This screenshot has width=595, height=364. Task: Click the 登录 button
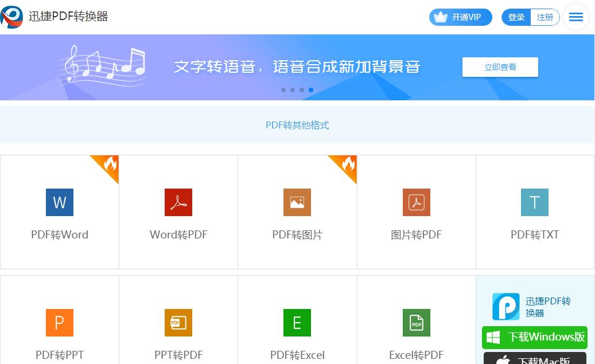(515, 17)
